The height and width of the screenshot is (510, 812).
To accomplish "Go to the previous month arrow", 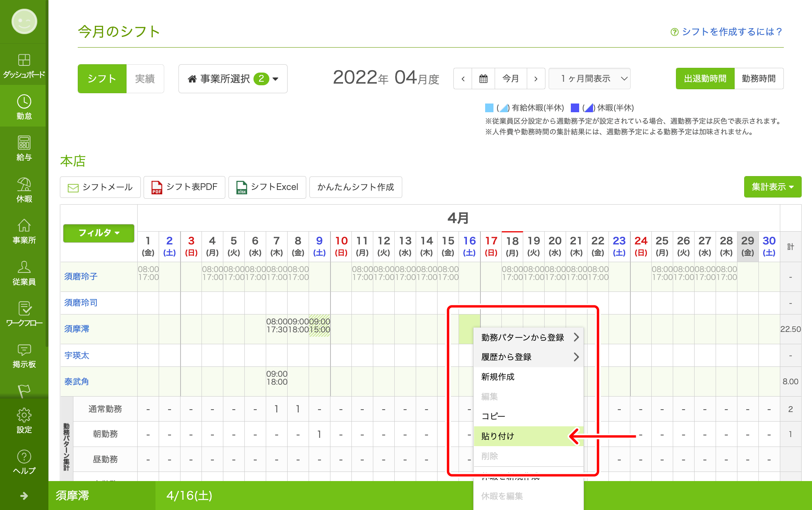I will pyautogui.click(x=463, y=79).
